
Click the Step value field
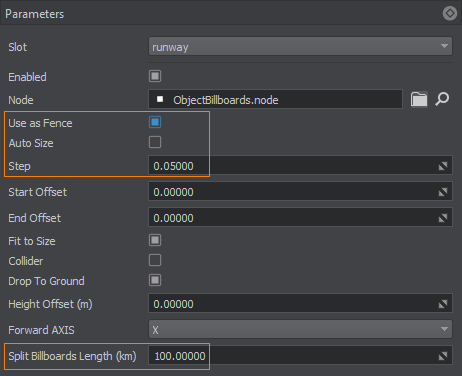tap(300, 166)
